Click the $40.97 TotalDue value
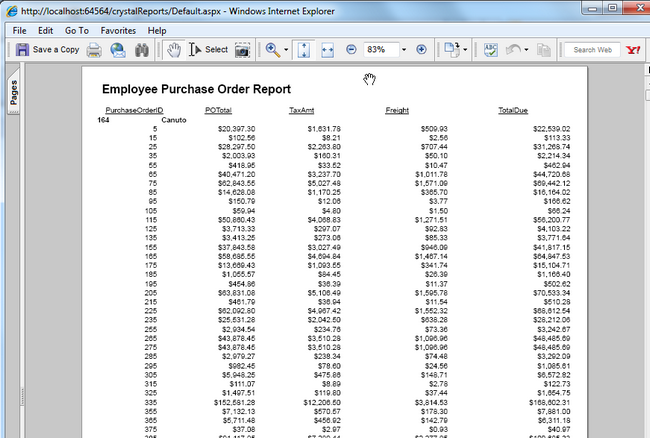The image size is (650, 438). [559, 429]
